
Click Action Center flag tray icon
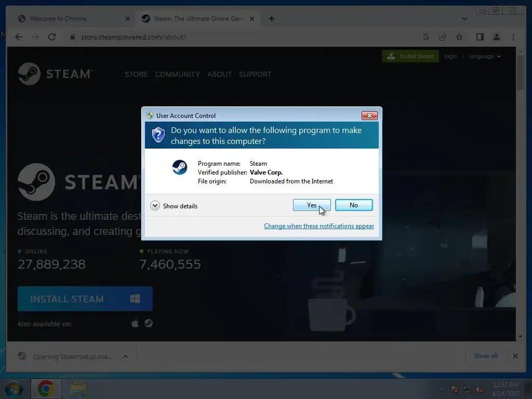tap(454, 389)
